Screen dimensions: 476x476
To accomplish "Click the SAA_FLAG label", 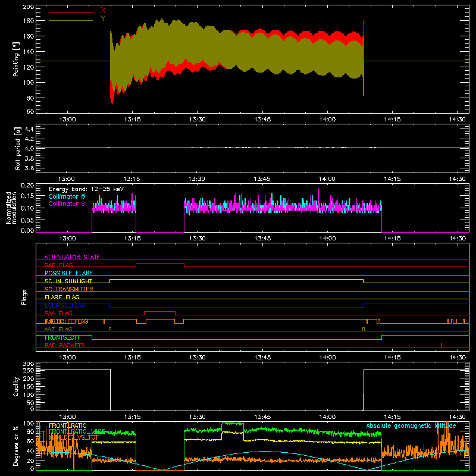I will coord(58,313).
